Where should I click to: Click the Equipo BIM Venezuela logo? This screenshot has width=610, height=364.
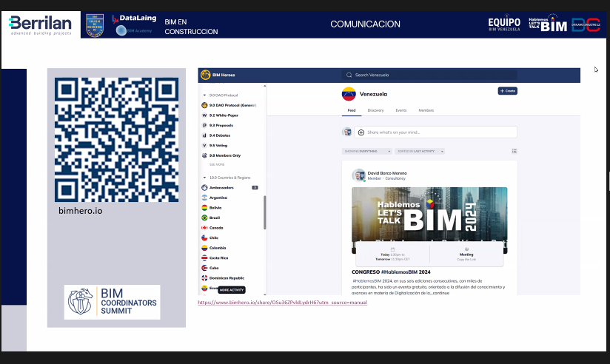504,24
